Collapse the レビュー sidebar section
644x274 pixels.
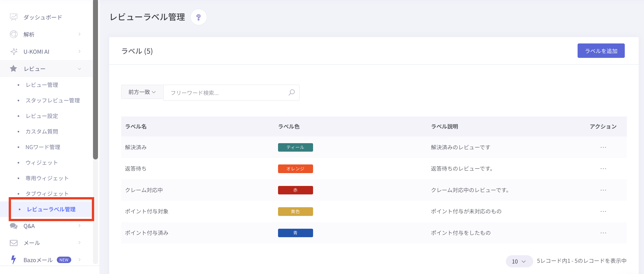[45, 69]
